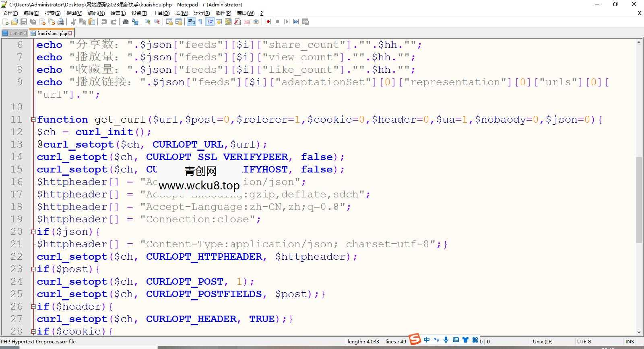The image size is (644, 349).
Task: Collapse the if($json) block on line 20
Action: [x=33, y=232]
